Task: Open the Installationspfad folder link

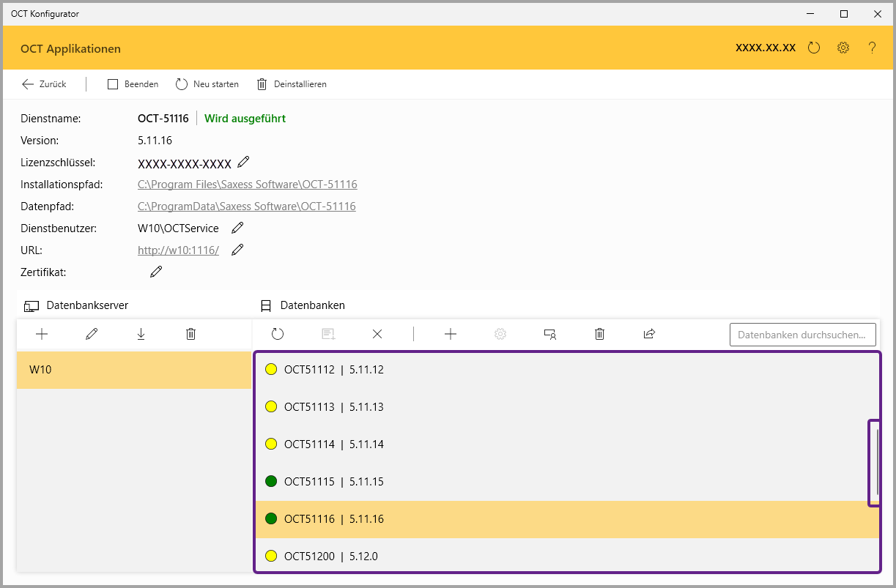Action: [247, 185]
